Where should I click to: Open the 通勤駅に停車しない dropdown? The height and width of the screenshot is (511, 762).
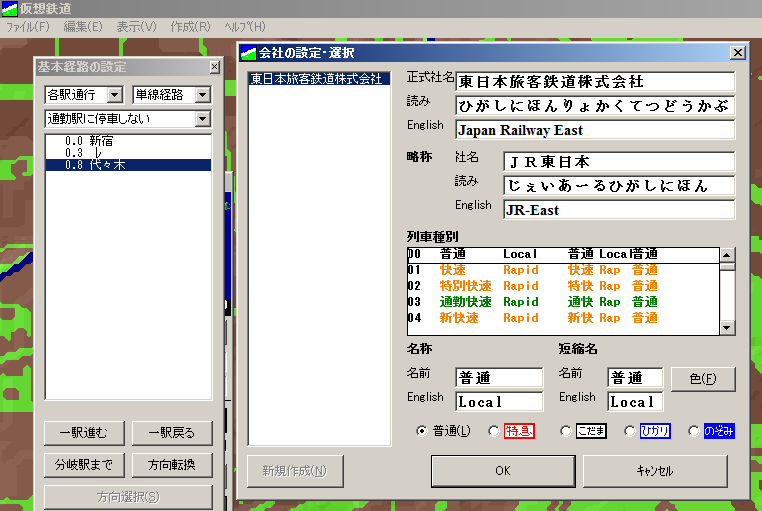(203, 119)
